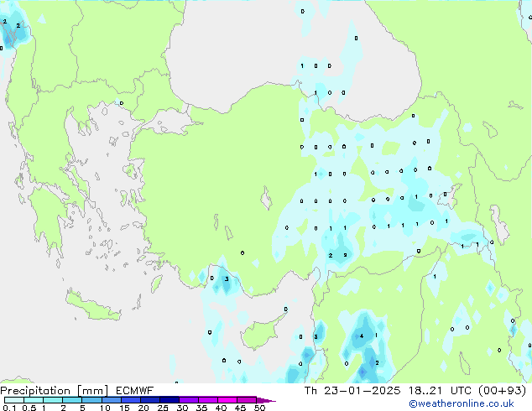Viewport: 532px width, 411px height.
Task: Open the weatheronline.co.uk copyright link
Action: pos(462,403)
